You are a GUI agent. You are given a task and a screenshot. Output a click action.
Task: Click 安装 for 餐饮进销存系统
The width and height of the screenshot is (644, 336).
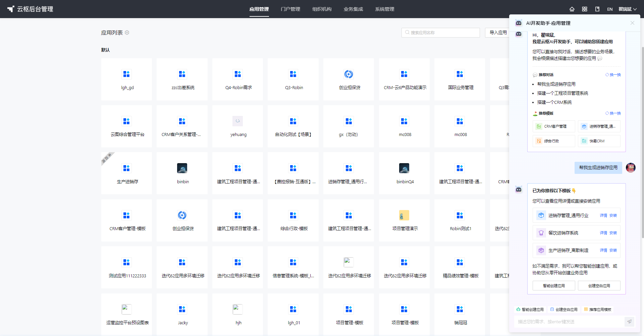613,233
